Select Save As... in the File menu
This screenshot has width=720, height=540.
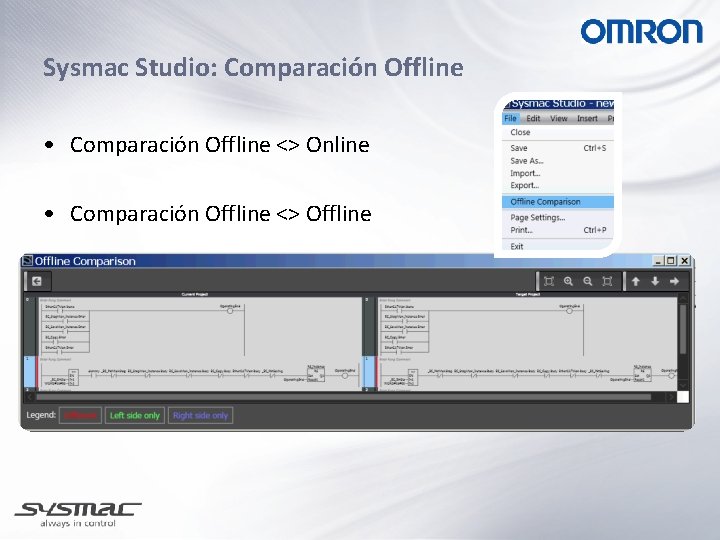[558, 161]
